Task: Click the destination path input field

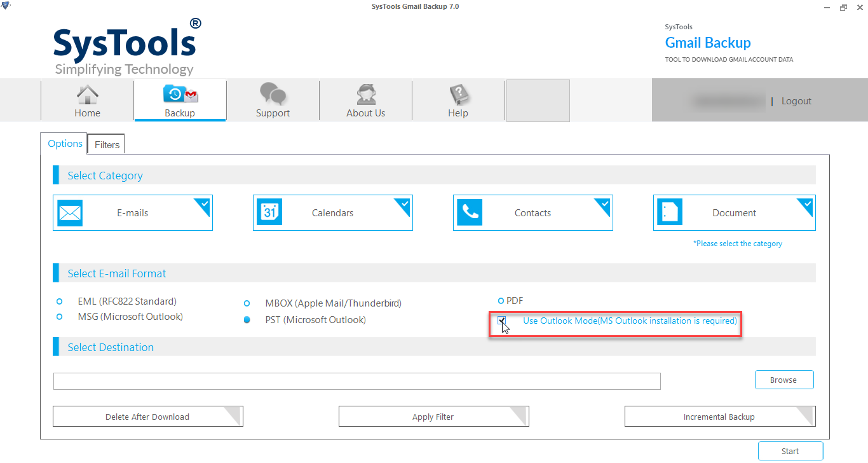Action: (x=357, y=381)
